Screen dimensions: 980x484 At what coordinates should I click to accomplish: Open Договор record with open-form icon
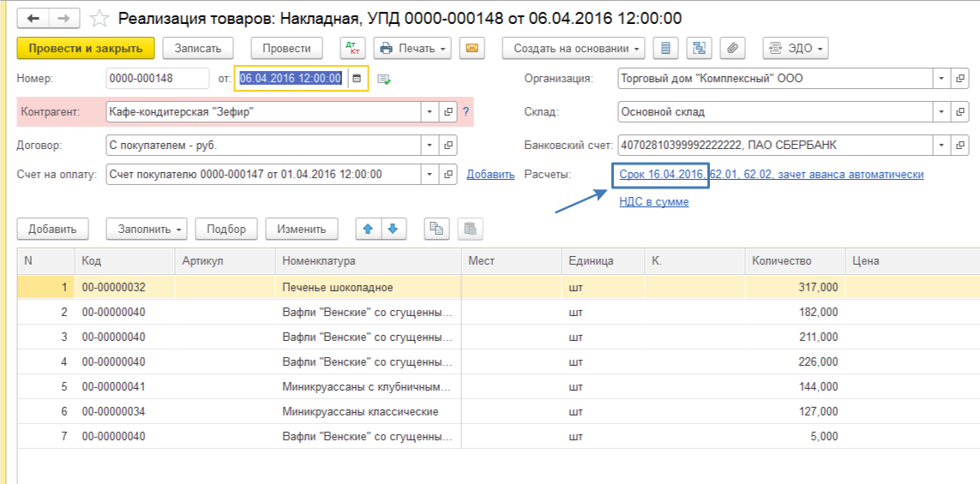pyautogui.click(x=448, y=146)
